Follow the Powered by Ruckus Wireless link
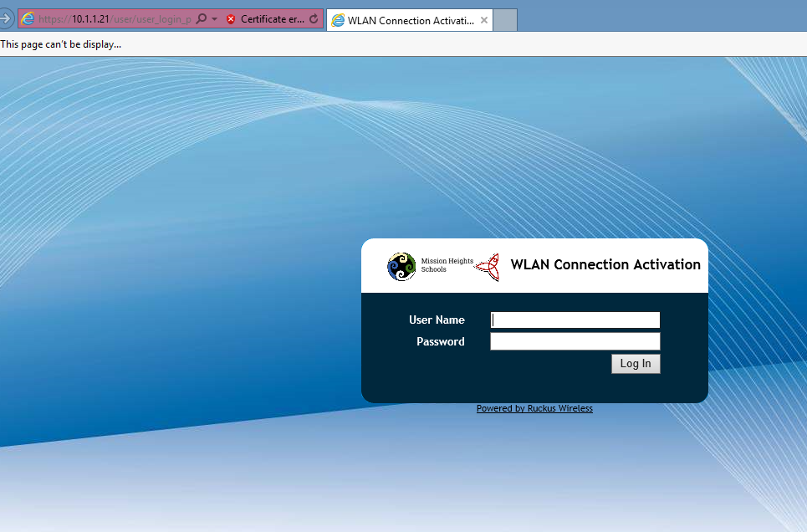The height and width of the screenshot is (532, 807). click(534, 409)
